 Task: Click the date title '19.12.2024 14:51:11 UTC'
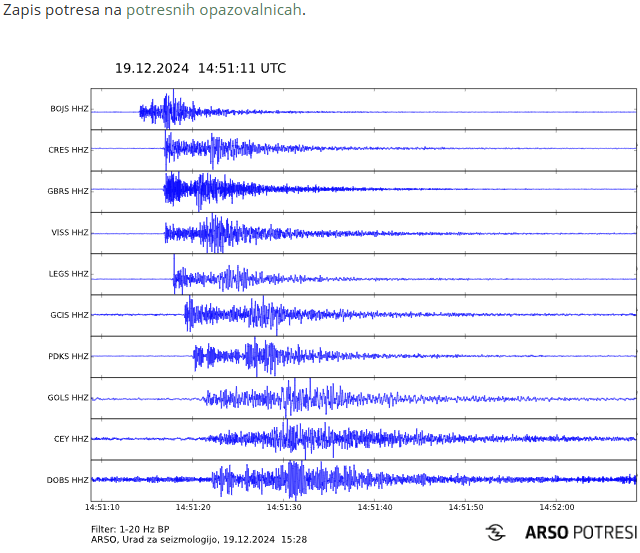click(x=200, y=68)
